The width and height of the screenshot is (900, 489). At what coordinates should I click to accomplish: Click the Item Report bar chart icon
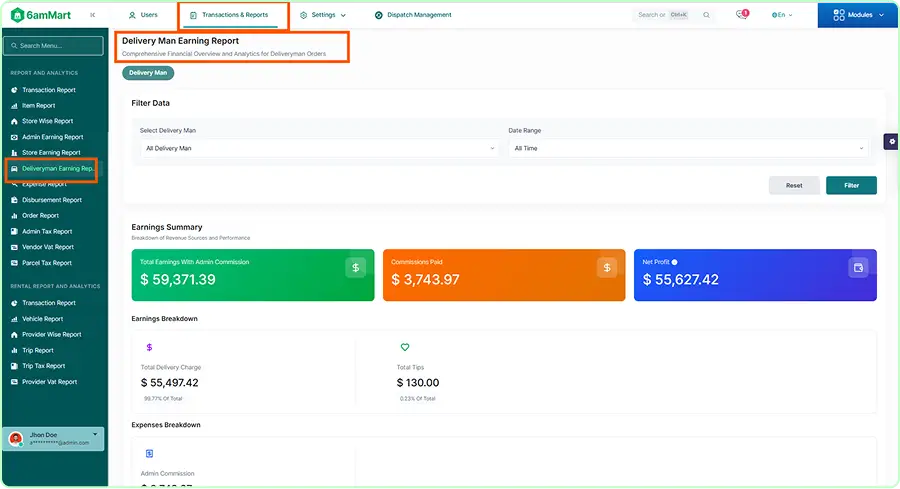14,106
